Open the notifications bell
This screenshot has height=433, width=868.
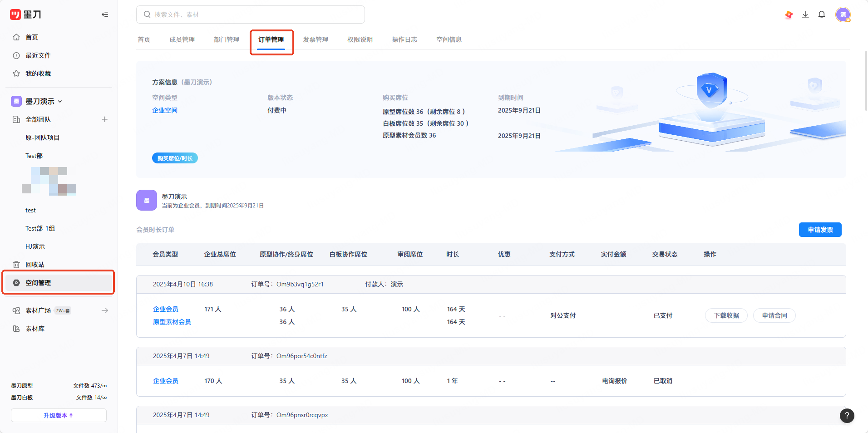tap(822, 15)
